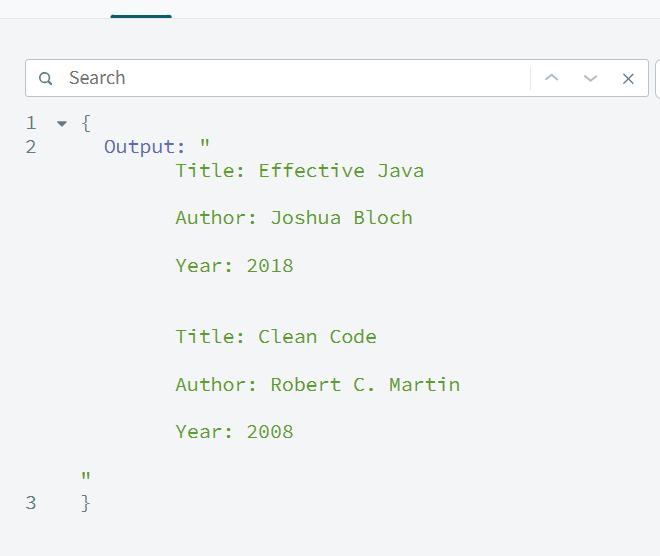
Task: Jump to previous search match arrow
Action: click(551, 78)
